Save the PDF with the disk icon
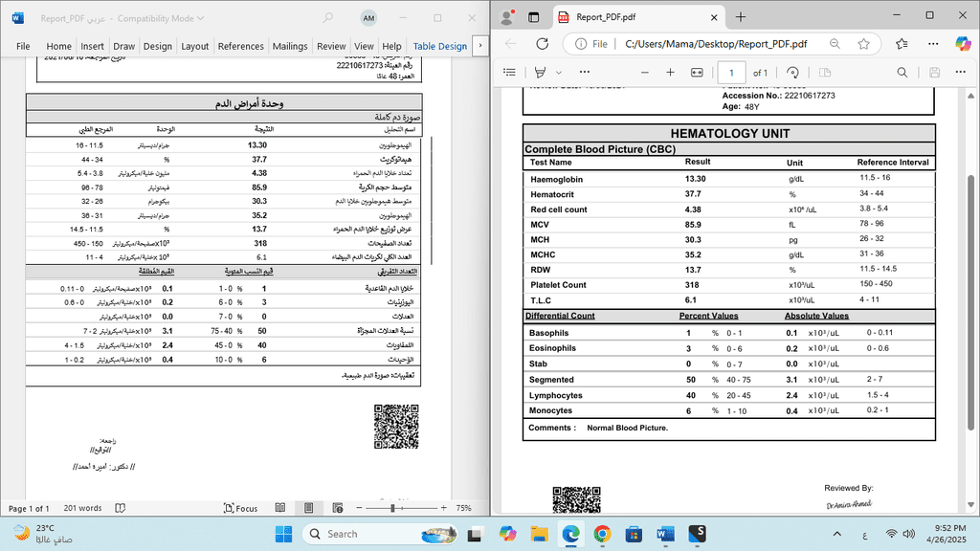 pos(934,73)
